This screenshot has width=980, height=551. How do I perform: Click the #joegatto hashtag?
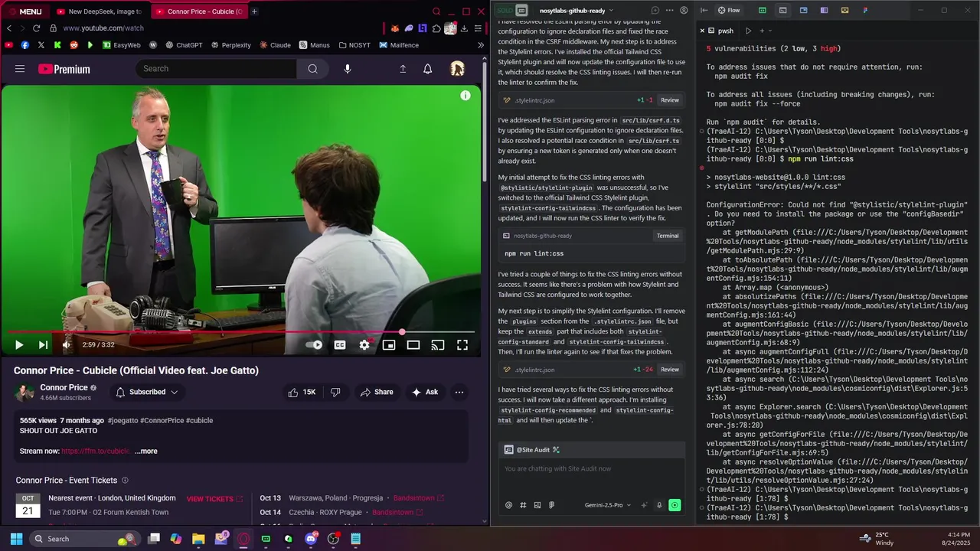[122, 420]
